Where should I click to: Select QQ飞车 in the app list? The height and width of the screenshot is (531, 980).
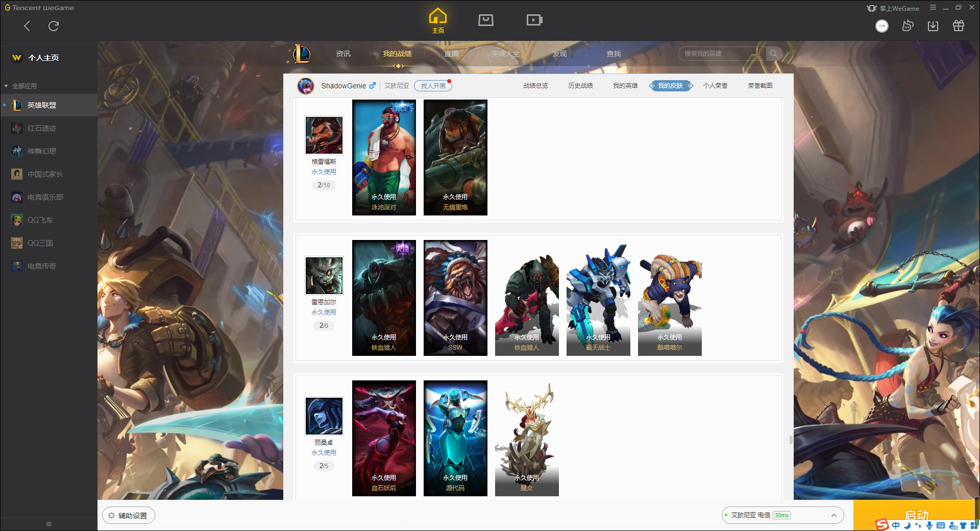point(48,220)
